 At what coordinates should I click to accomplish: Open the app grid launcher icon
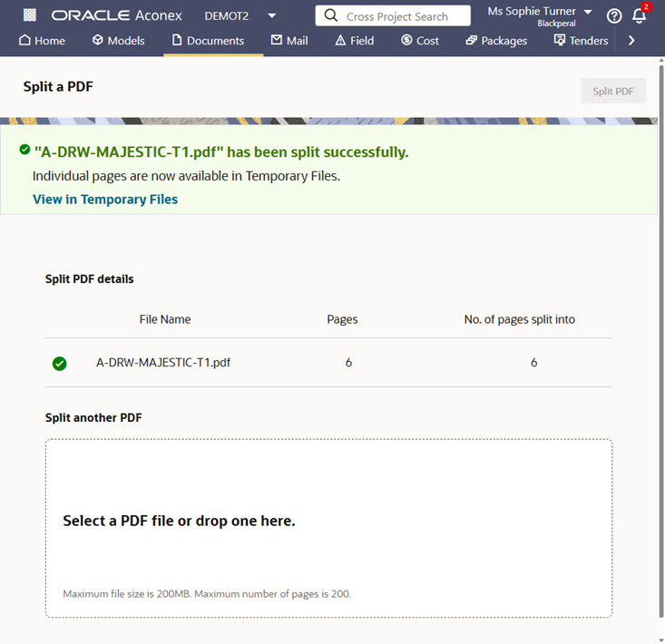coord(30,15)
